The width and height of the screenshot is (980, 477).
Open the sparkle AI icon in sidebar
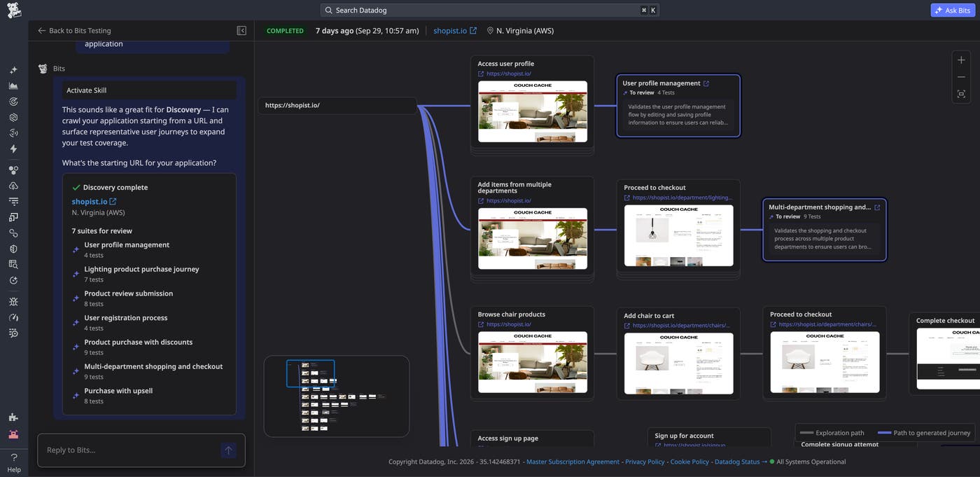[x=13, y=70]
